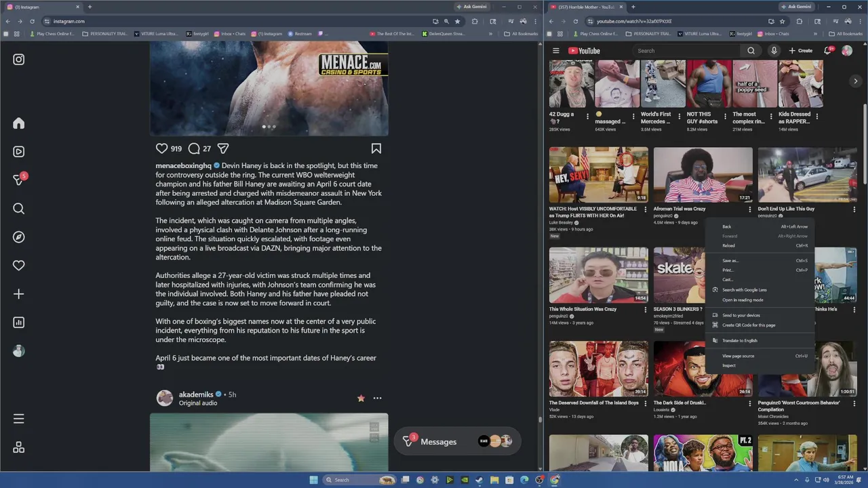Open File Explorer from the taskbar

[494, 480]
